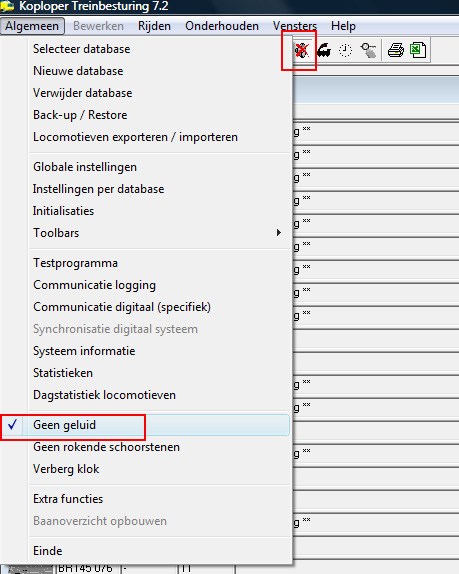Click the Koploper train icon in title bar
The height and width of the screenshot is (574, 459).
(x=7, y=6)
